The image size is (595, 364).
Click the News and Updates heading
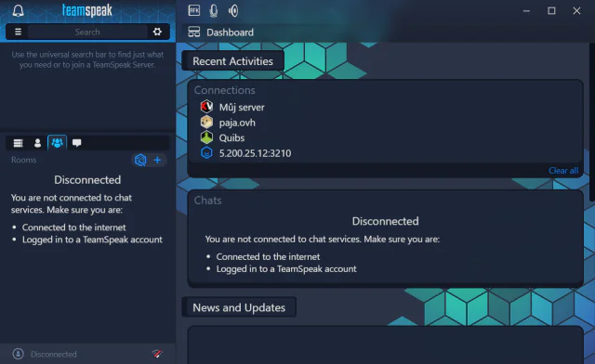[239, 307]
